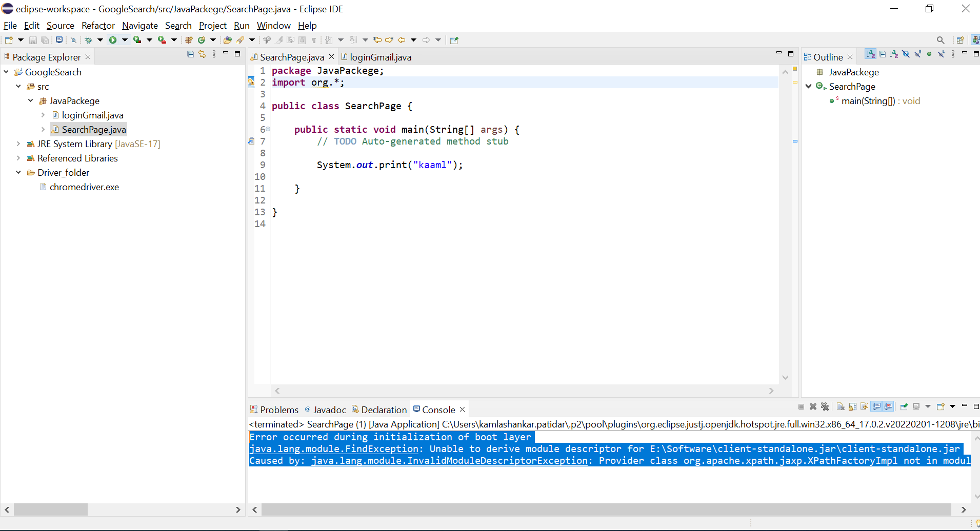Click Display Selected Console monitor icon
Viewport: 980px width, 531px height.
[x=916, y=406]
